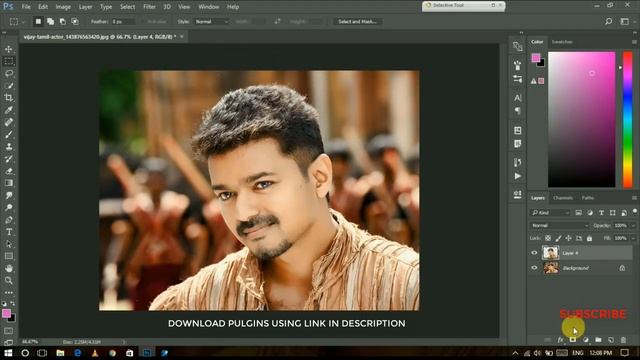Open the Edit Toolbar three-dots menu
640x360 pixels.
(x=9, y=293)
